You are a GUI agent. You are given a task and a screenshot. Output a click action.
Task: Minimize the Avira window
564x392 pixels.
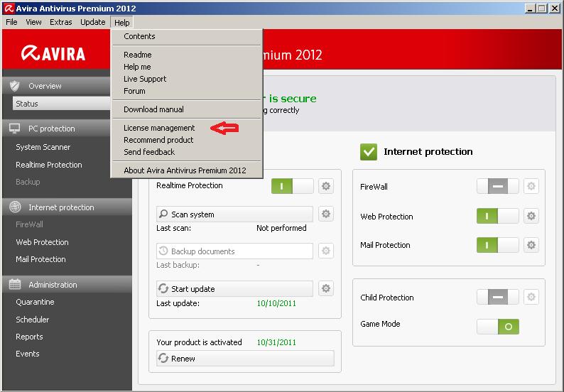tap(530, 9)
